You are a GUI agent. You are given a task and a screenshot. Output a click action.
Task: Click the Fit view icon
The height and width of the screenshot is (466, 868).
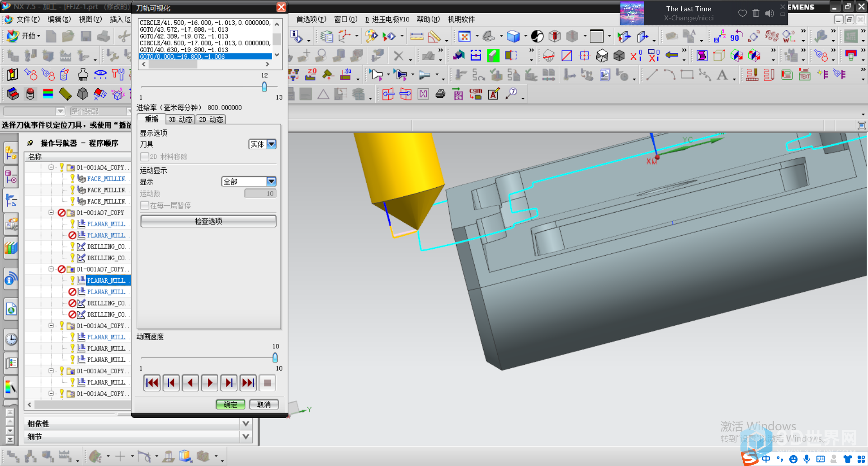[464, 36]
